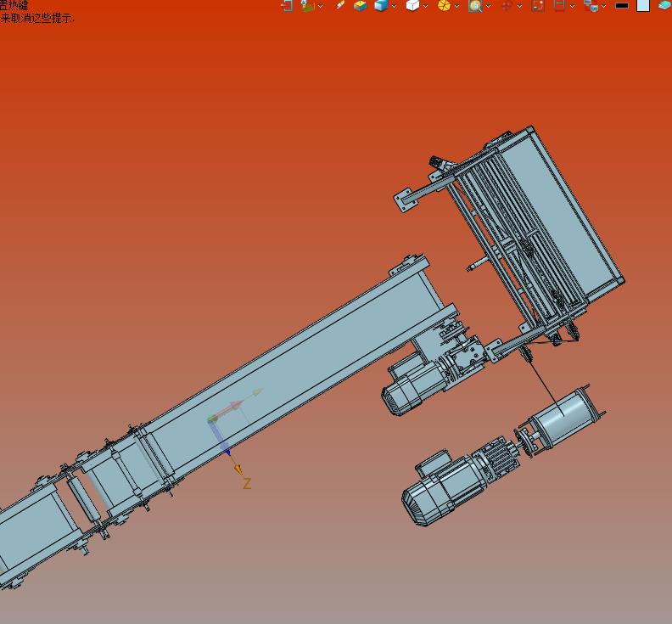This screenshot has height=624, width=672.
Task: Click the yellow faceted sphere icon
Action: (444, 6)
